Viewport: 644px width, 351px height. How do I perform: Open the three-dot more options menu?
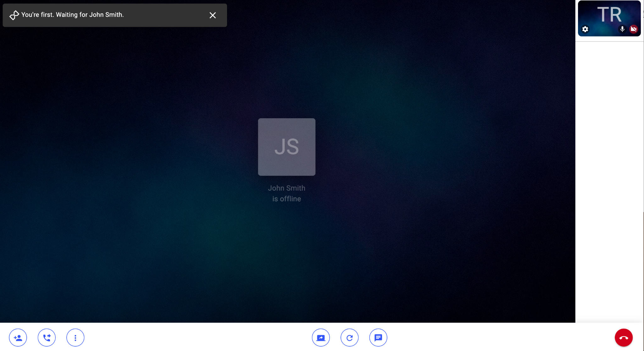tap(75, 338)
